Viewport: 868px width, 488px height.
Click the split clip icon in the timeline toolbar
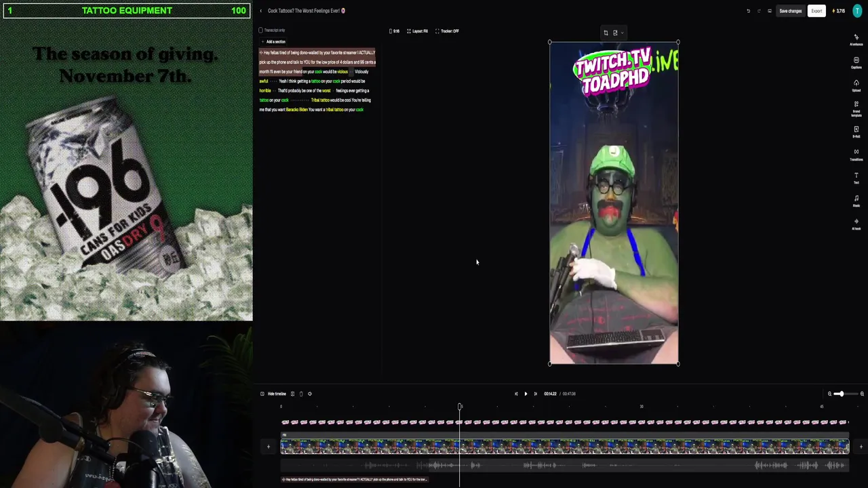(292, 394)
